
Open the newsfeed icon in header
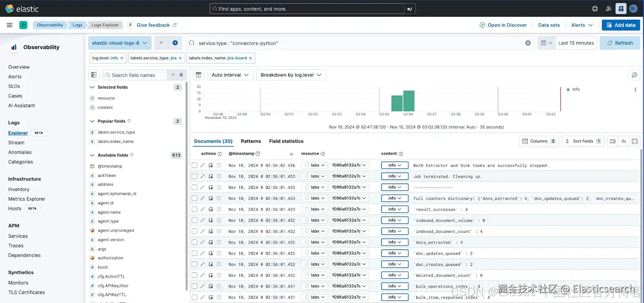608,9
